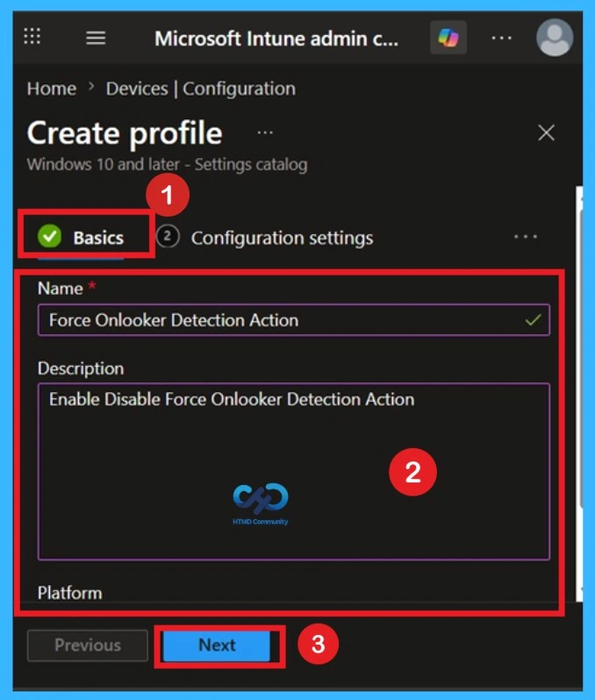The image size is (595, 700).
Task: Click into the Description text area
Action: [x=293, y=471]
